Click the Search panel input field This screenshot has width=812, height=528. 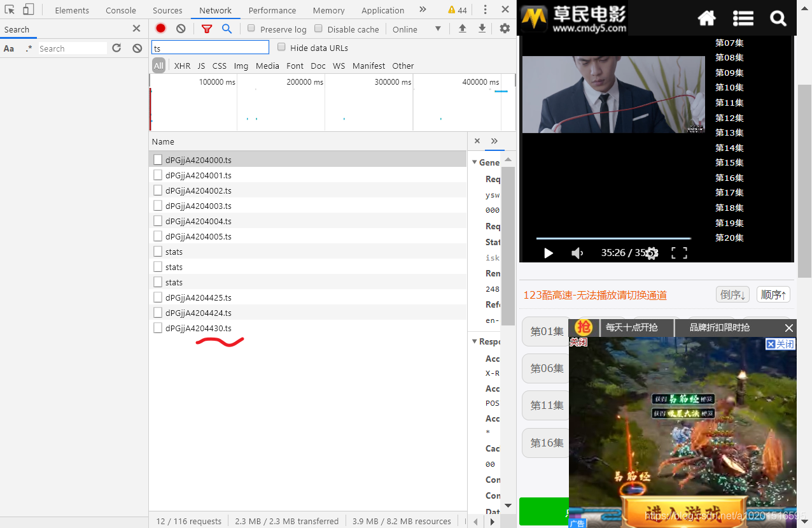pyautogui.click(x=72, y=48)
